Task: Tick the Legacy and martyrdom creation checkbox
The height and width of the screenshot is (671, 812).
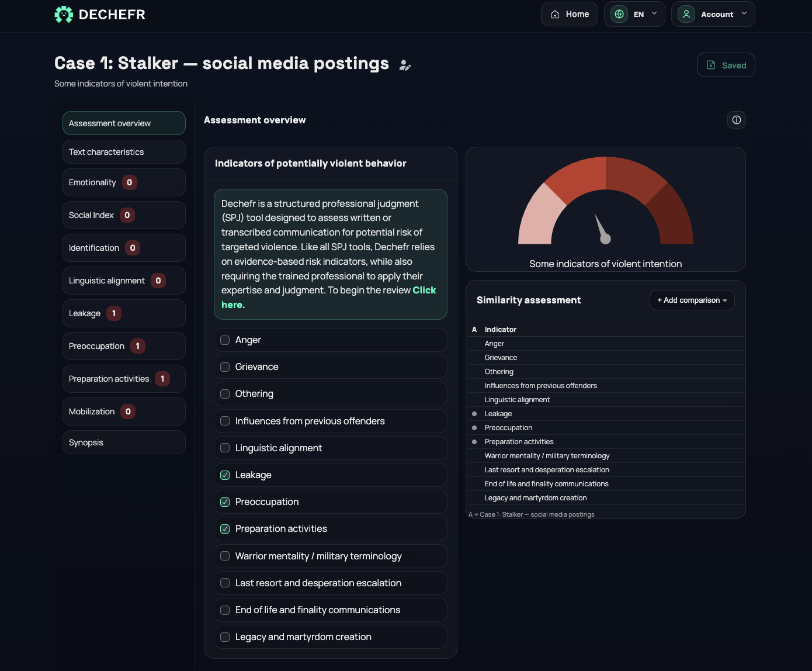Action: [225, 637]
